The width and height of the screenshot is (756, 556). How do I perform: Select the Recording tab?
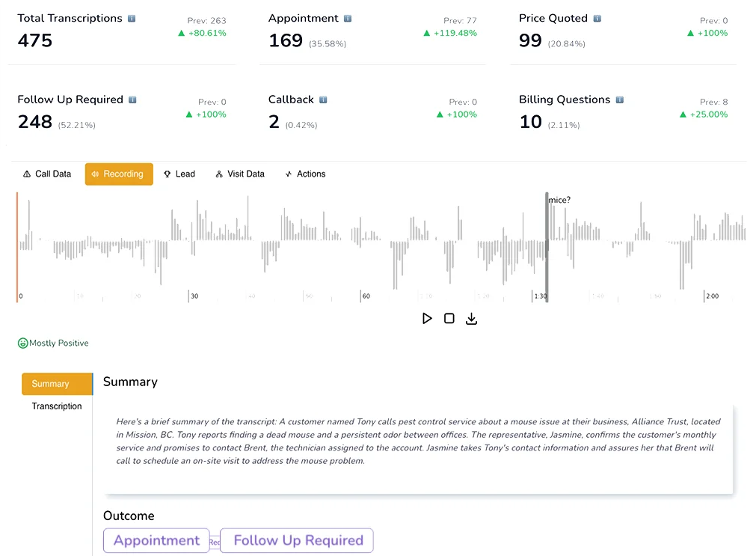[x=119, y=174]
